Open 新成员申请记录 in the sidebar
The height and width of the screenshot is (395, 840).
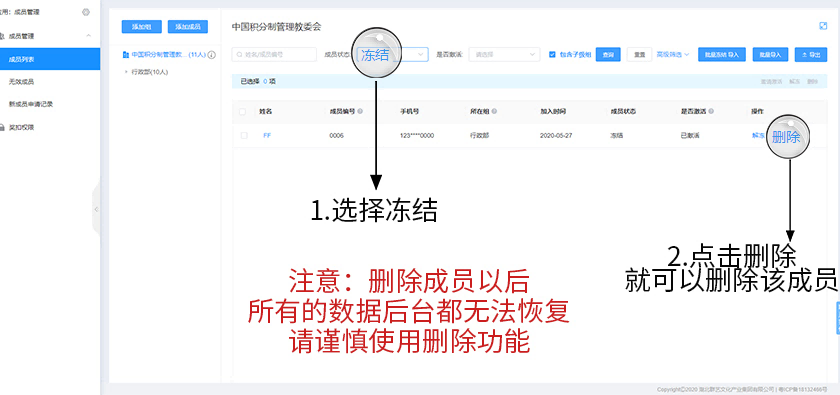(x=31, y=104)
